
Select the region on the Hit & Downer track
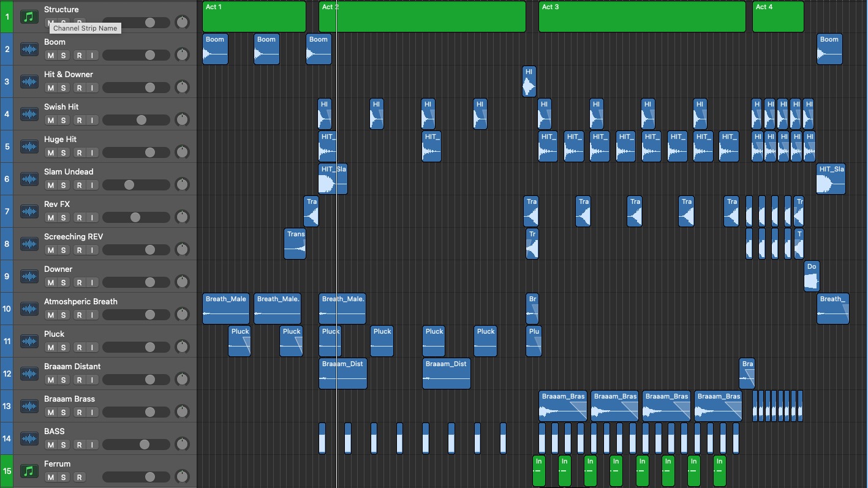pos(529,81)
